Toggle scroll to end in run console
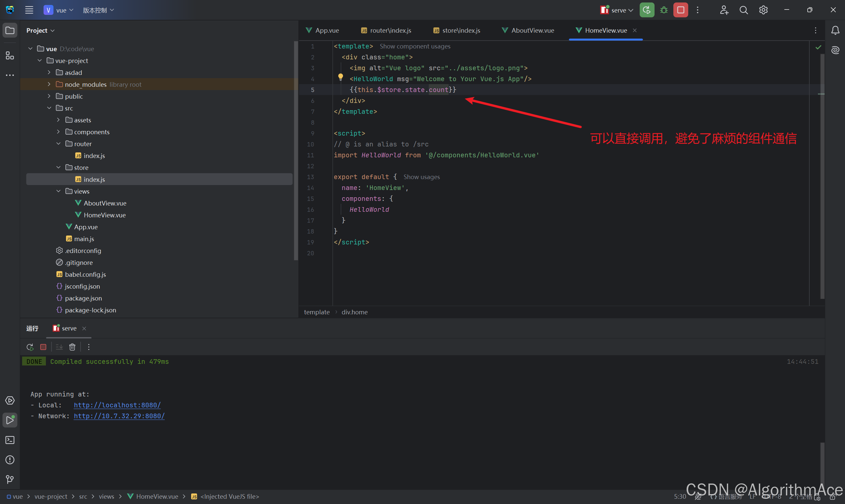Screen dimensions: 845x504 point(59,347)
